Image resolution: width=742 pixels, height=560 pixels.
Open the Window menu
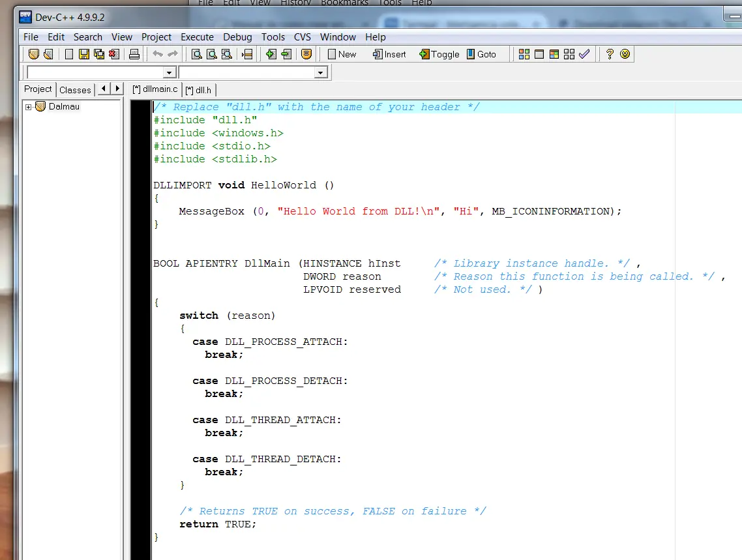click(x=338, y=37)
